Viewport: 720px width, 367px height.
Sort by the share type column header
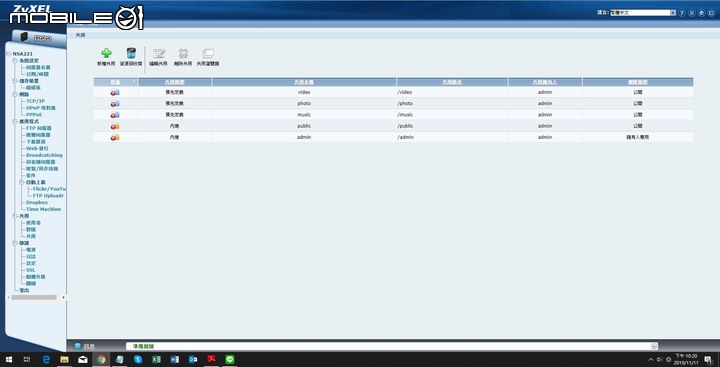(175, 82)
